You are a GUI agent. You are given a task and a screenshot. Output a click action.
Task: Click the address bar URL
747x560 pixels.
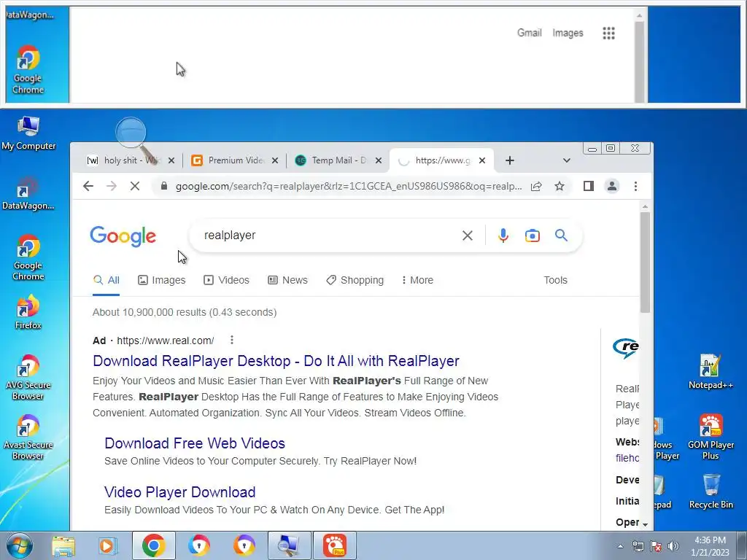[349, 186]
